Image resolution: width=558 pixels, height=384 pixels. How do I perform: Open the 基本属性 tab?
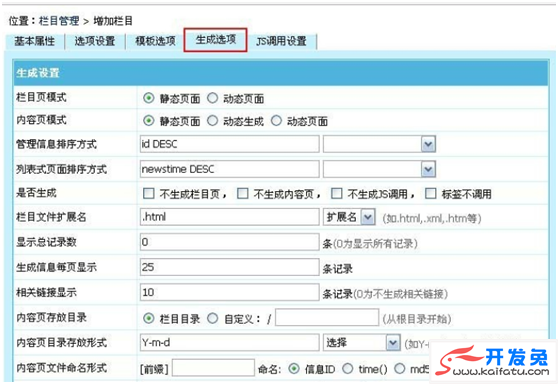pyautogui.click(x=35, y=41)
